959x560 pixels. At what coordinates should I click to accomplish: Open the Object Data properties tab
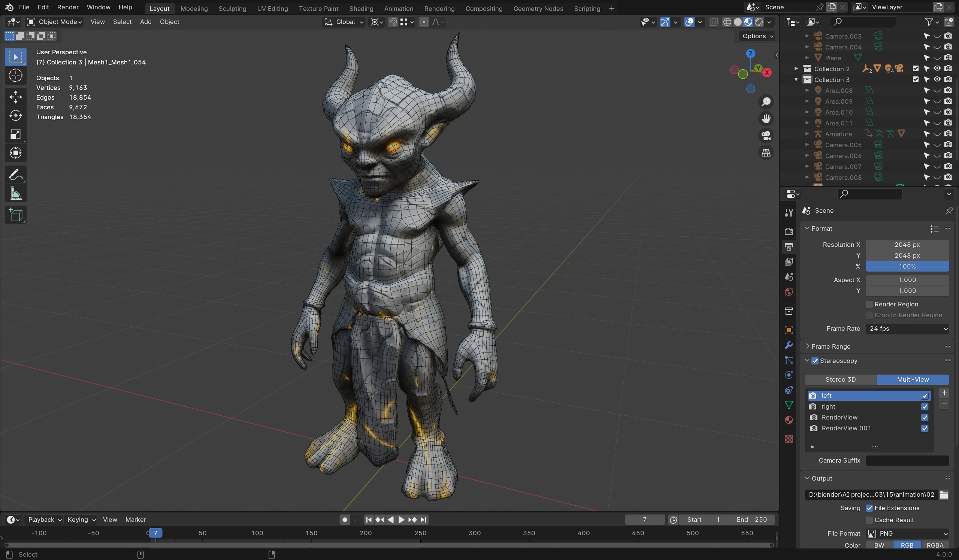[789, 405]
